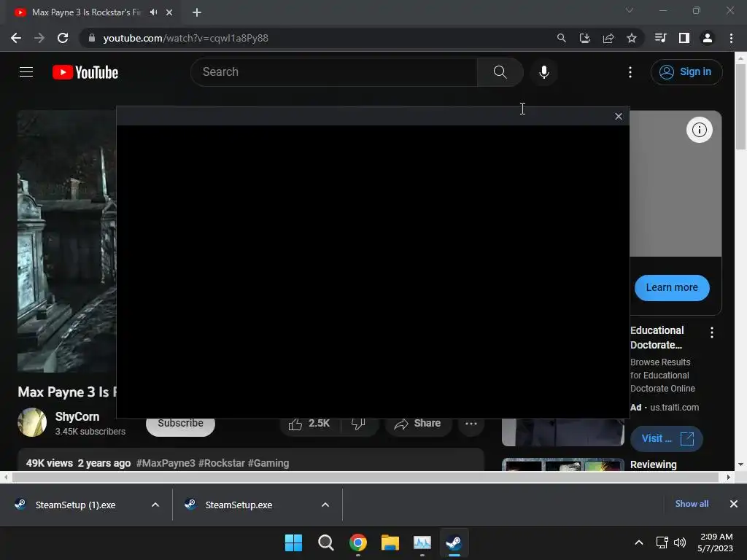Click the #Rockstar hashtag
Image resolution: width=747 pixels, height=560 pixels.
tap(222, 463)
